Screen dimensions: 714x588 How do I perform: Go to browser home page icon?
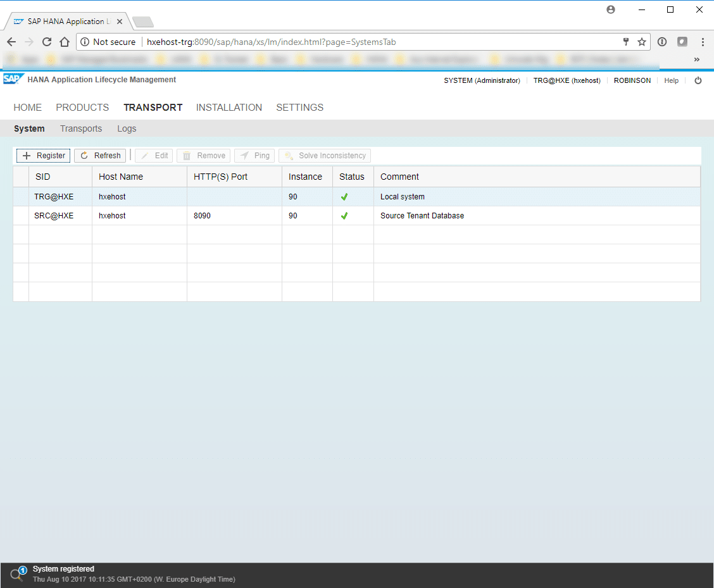click(x=64, y=42)
